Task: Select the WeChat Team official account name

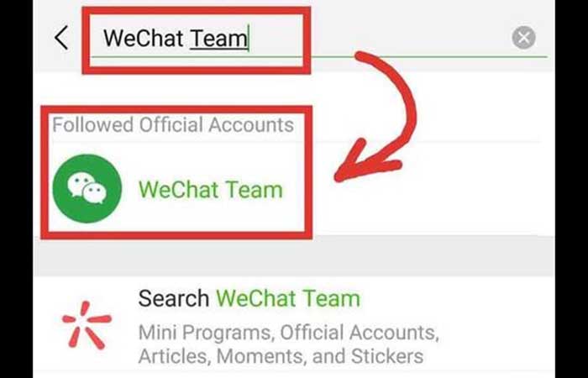Action: click(211, 189)
